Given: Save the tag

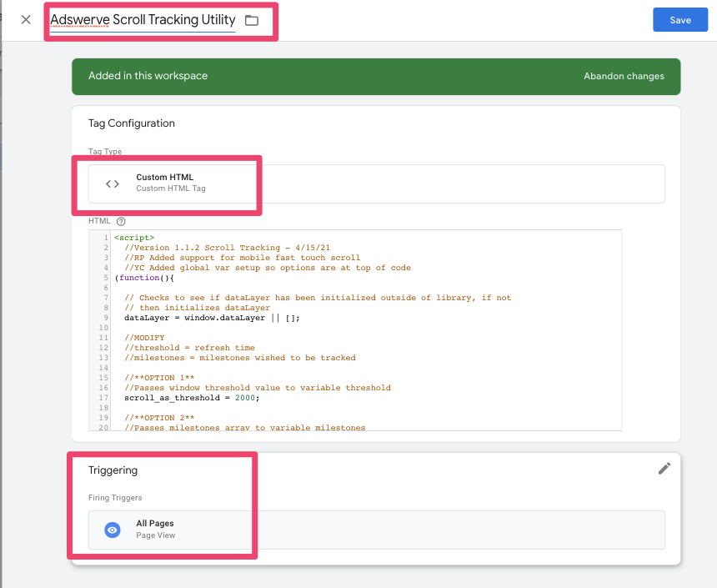Looking at the screenshot, I should point(680,20).
